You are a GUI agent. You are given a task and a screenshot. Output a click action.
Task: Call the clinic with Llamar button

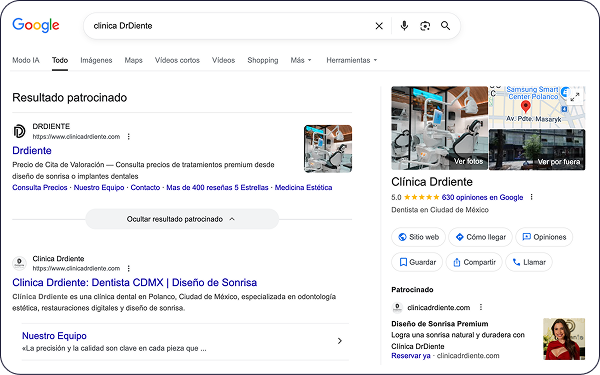[x=529, y=262]
